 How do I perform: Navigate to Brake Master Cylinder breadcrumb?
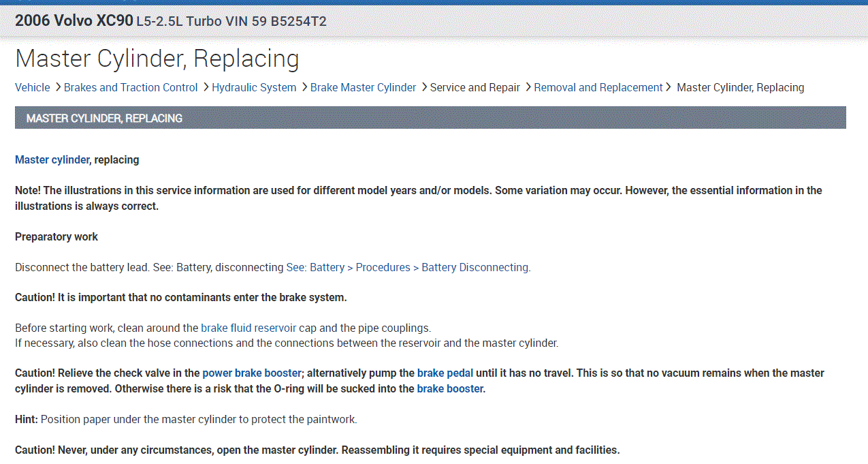(x=363, y=87)
